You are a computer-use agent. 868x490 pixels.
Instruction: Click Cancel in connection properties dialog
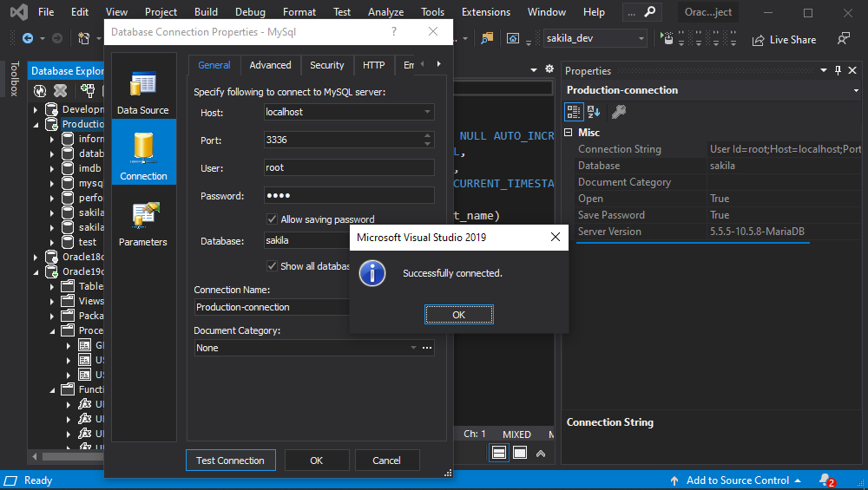(x=386, y=461)
